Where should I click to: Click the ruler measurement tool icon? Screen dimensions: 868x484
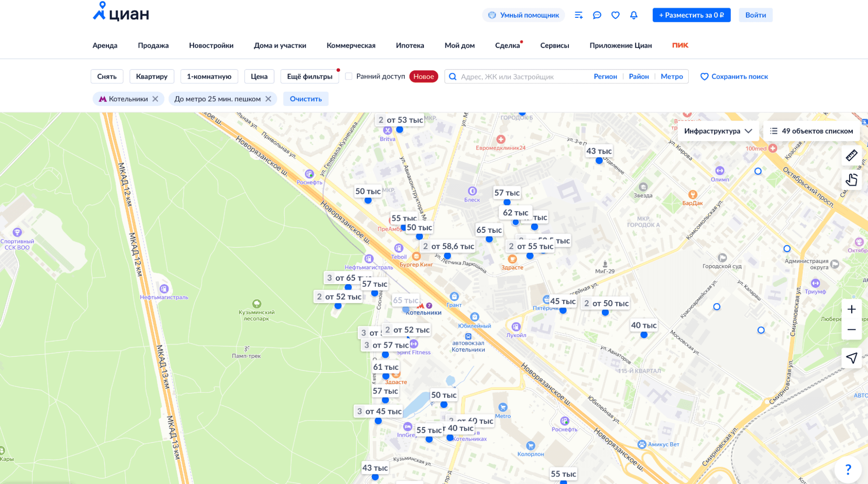point(851,156)
